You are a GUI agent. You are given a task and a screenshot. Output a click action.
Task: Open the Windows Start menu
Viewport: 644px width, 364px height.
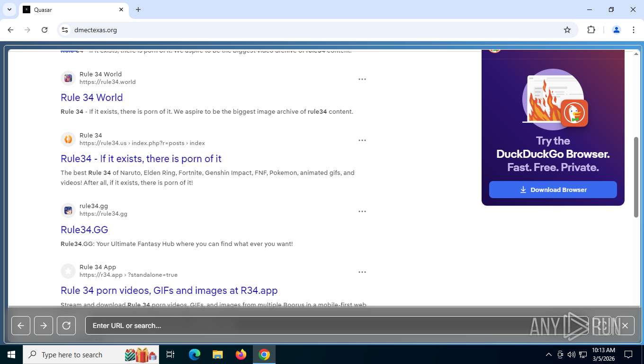coord(11,355)
